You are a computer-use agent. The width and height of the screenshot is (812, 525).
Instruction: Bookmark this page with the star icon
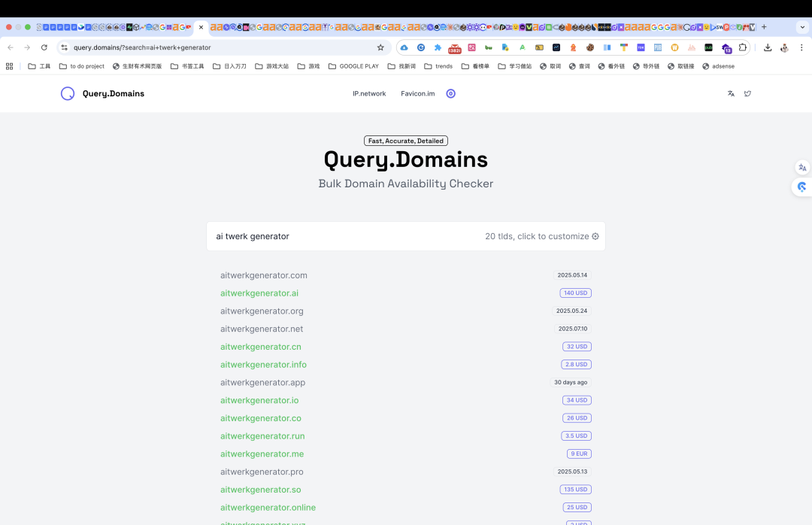380,47
